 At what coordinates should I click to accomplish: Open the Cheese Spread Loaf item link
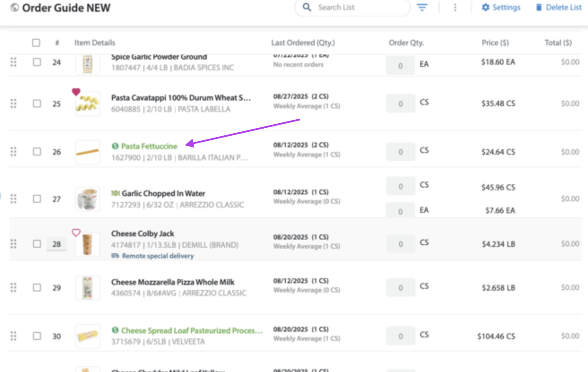[x=191, y=331]
